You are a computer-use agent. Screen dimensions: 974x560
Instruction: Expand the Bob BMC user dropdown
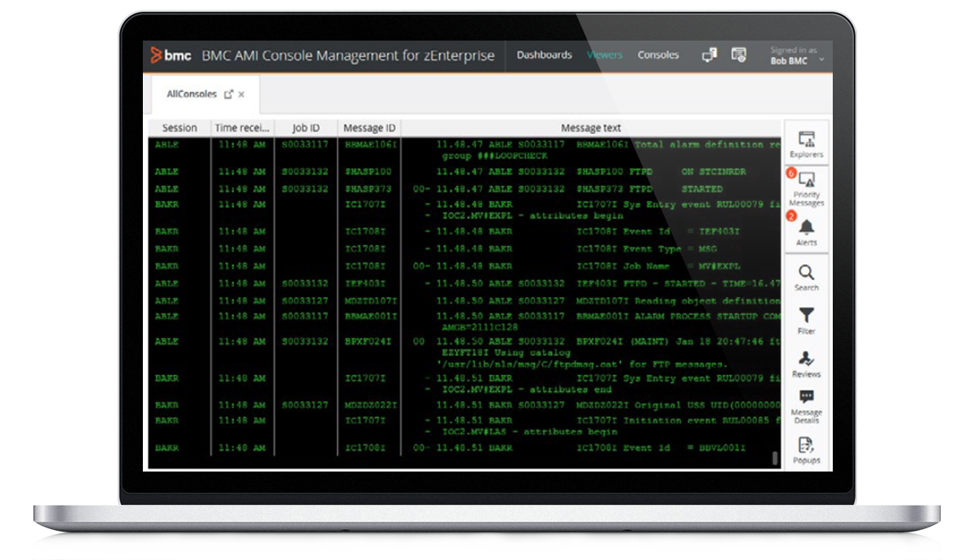tap(821, 60)
